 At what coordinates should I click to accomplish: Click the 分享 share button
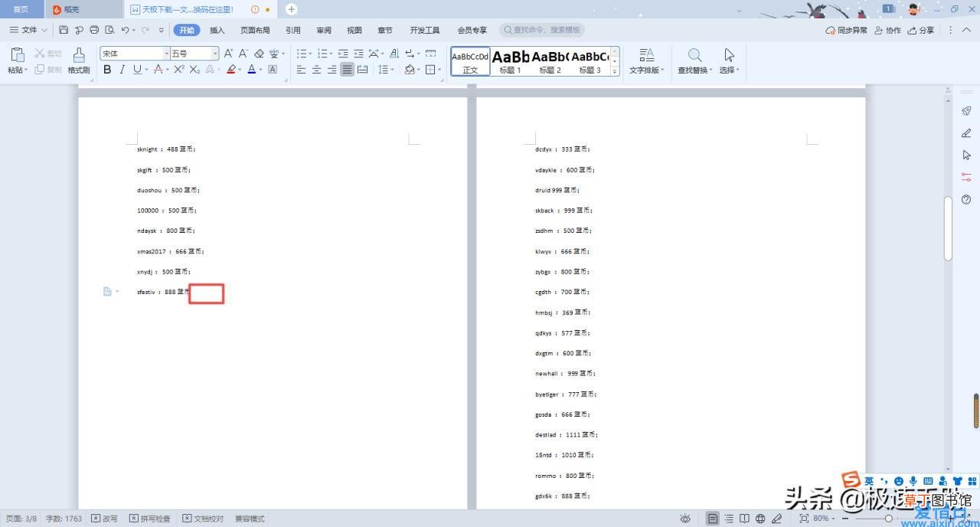point(922,30)
